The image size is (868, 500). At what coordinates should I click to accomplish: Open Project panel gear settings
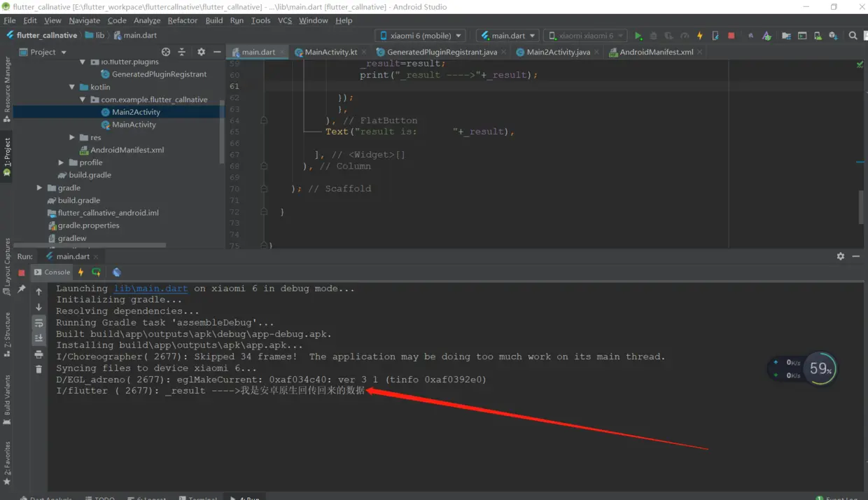coord(202,52)
